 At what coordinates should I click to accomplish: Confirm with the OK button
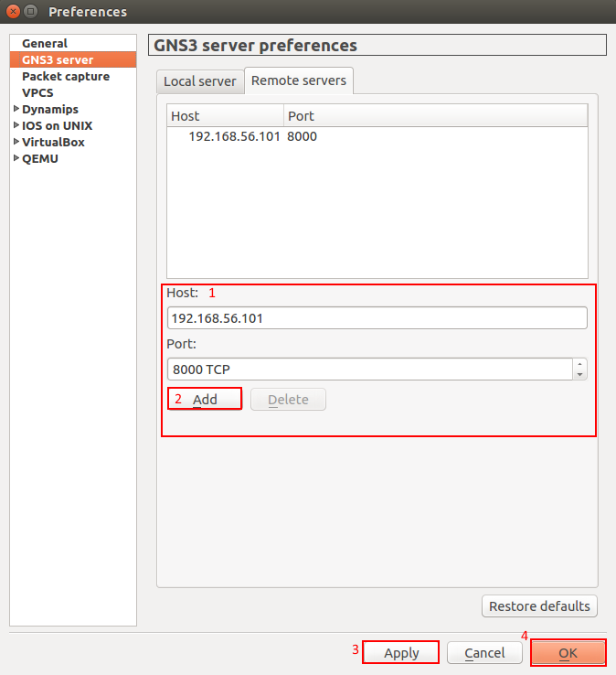click(x=568, y=653)
